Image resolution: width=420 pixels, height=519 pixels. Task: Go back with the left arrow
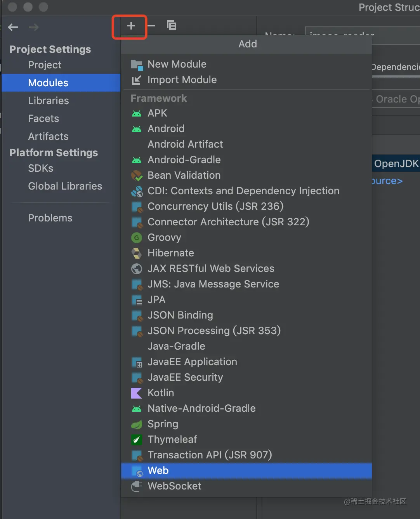pos(13,27)
